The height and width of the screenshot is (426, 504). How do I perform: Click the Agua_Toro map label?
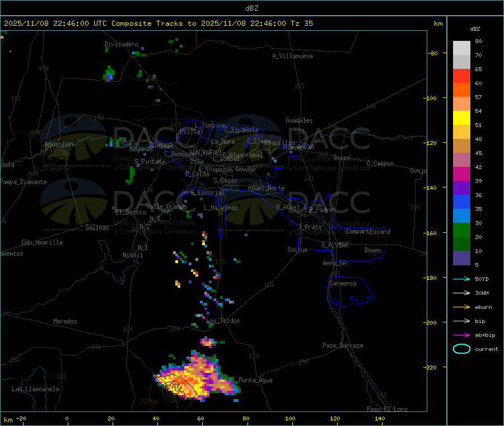(60, 144)
